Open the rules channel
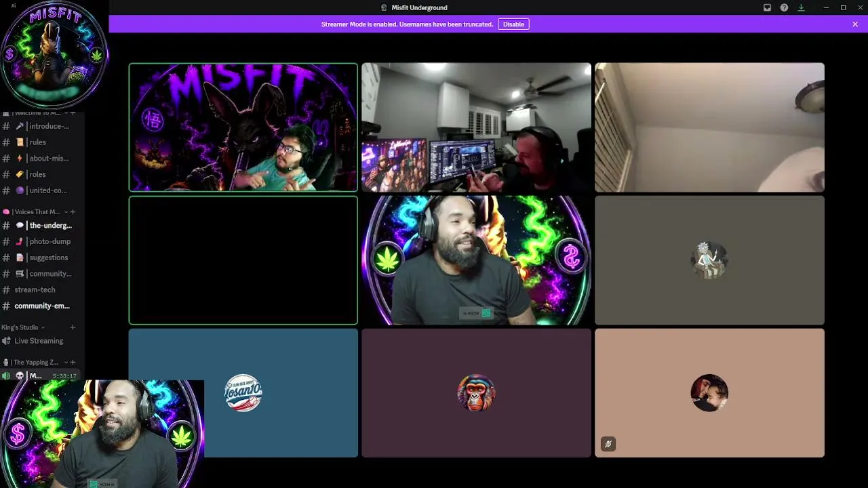The image size is (868, 488). click(42, 142)
